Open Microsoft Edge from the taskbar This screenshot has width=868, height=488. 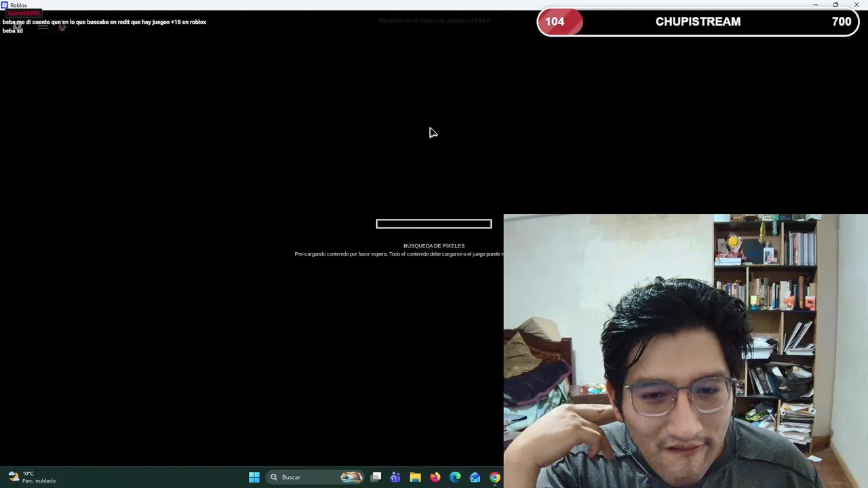[455, 477]
